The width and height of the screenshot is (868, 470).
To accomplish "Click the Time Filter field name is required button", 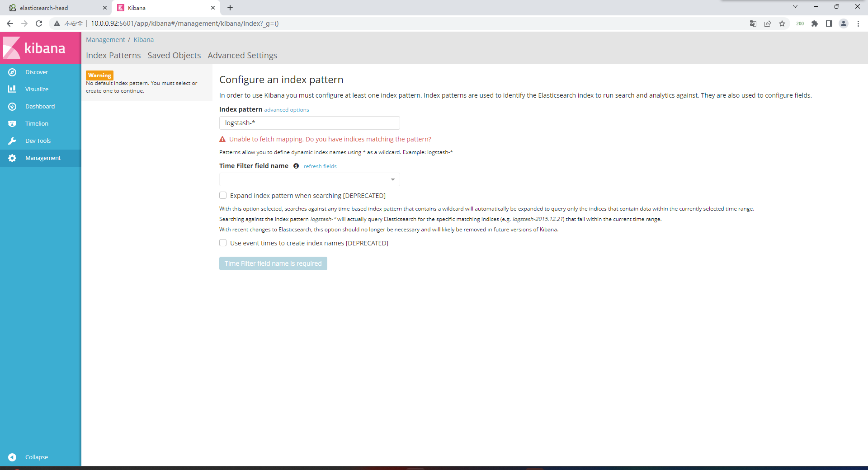I will pos(273,263).
